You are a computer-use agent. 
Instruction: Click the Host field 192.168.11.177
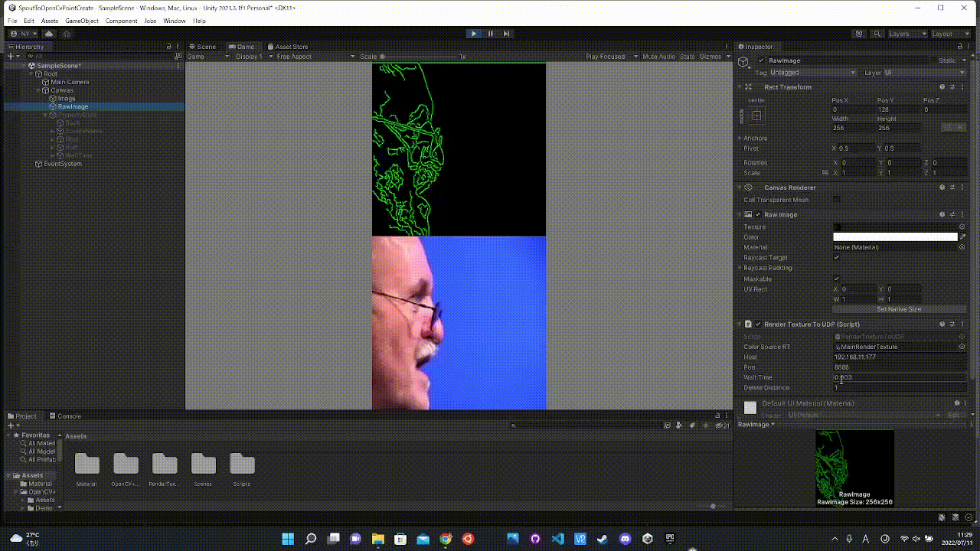[899, 357]
